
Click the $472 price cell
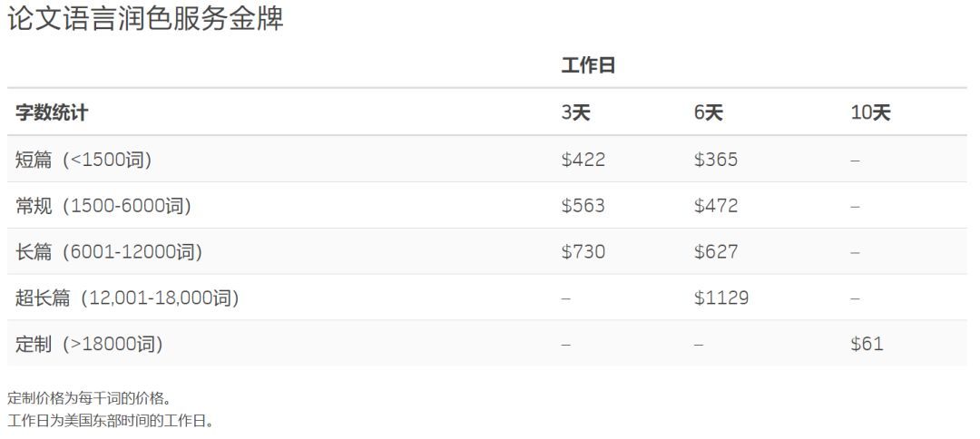pos(716,206)
